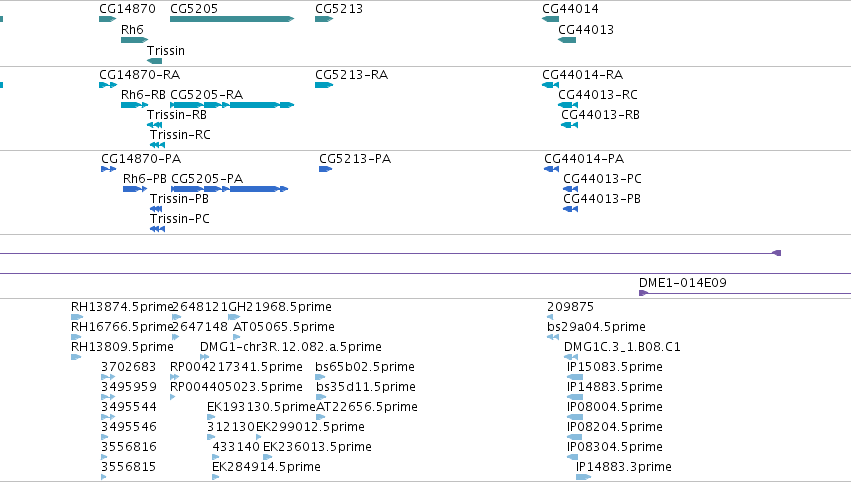Click purple clone end marker on long line

pos(777,253)
